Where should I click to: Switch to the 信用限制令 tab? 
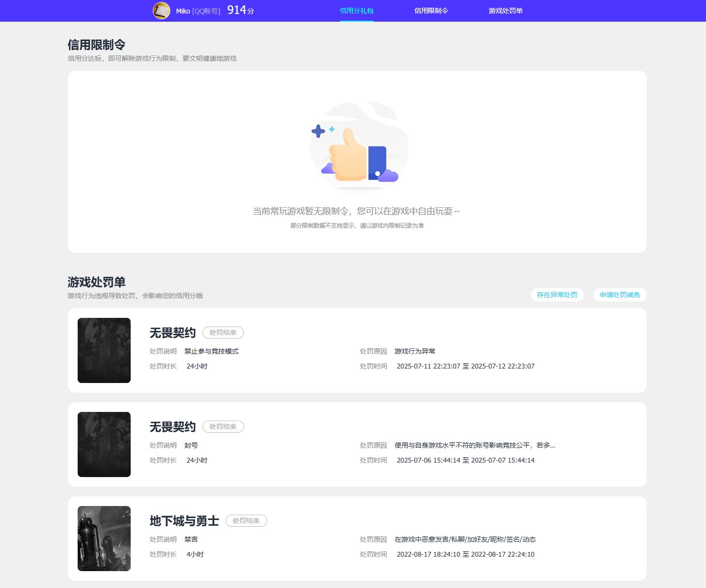431,11
